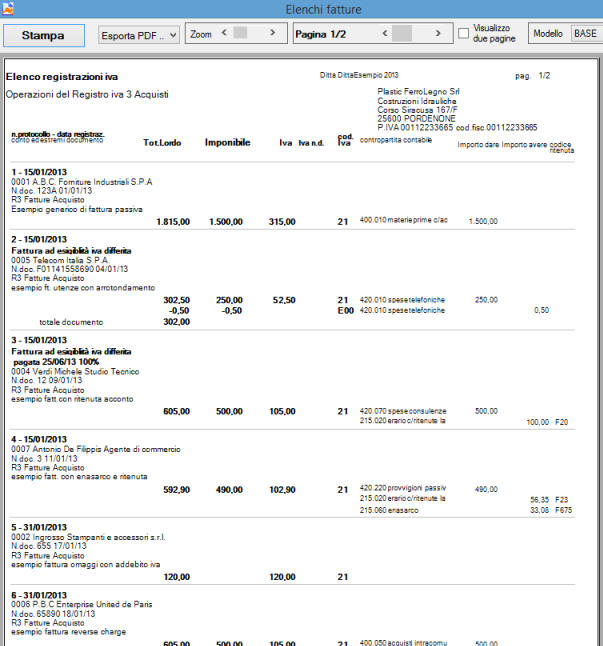Click withholding code 'F20'
Screen dimensions: 603x646
pyautogui.click(x=561, y=422)
